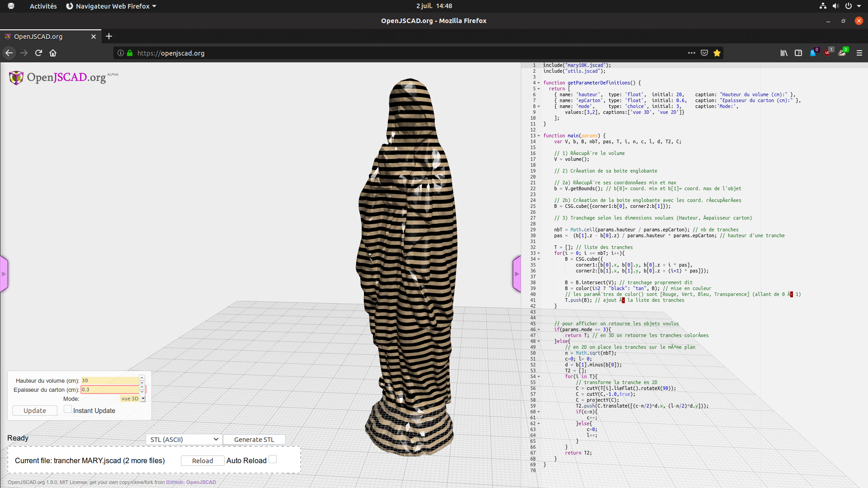Open the uBlock Origin extension icon
This screenshot has height=488, width=868.
[x=828, y=52]
